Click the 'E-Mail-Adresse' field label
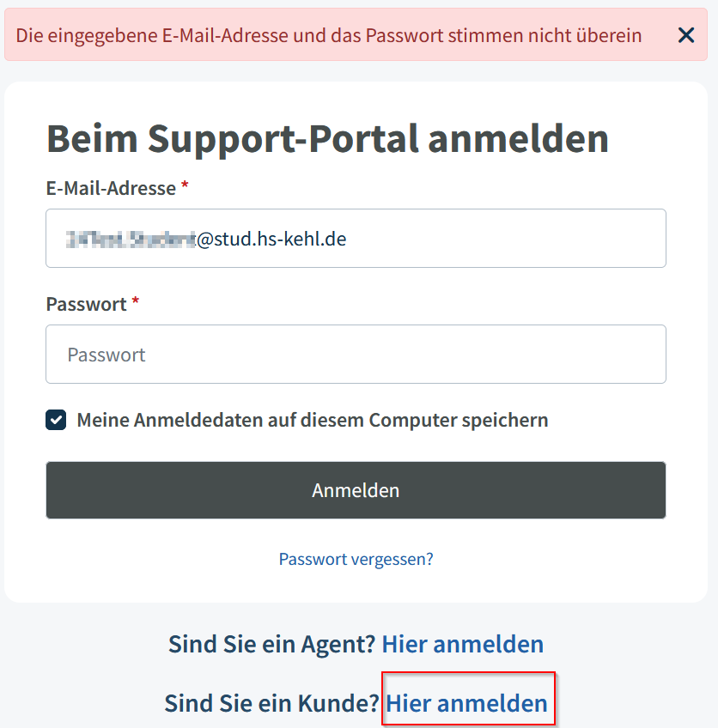 (111, 188)
